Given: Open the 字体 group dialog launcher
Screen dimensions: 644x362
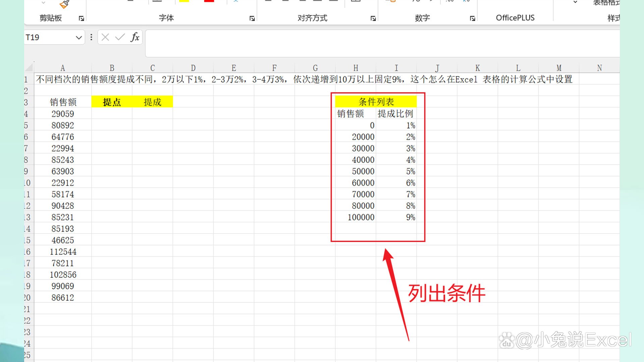Looking at the screenshot, I should (x=252, y=18).
